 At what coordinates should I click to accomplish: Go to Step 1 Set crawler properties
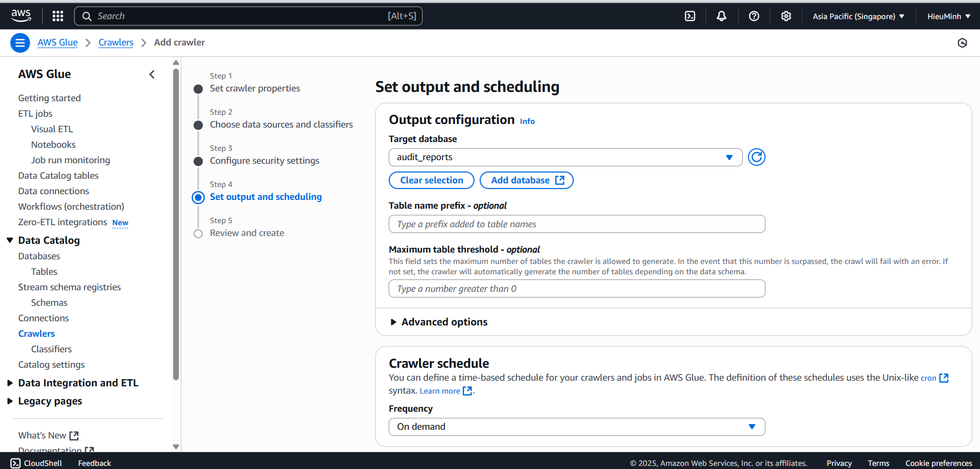click(255, 88)
